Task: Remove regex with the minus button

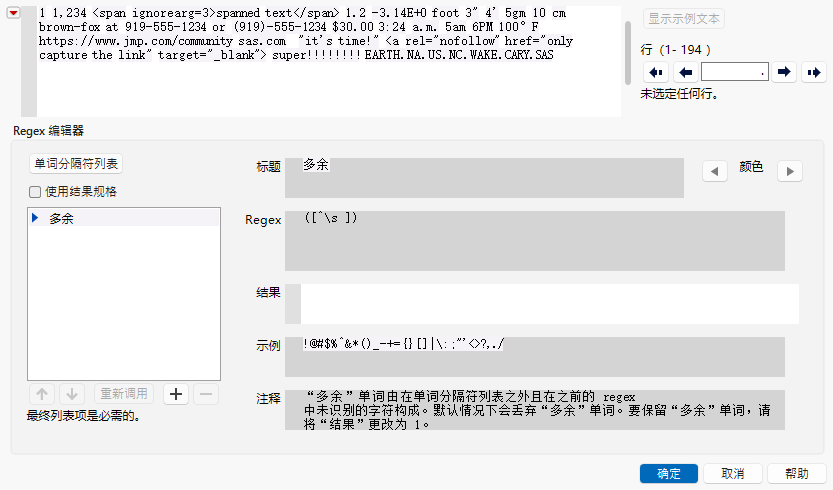Action: point(206,394)
